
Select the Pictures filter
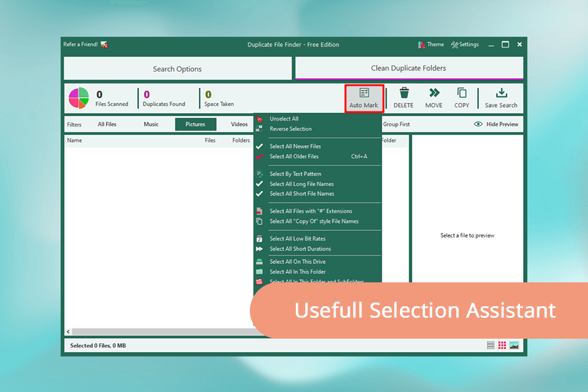pyautogui.click(x=195, y=124)
